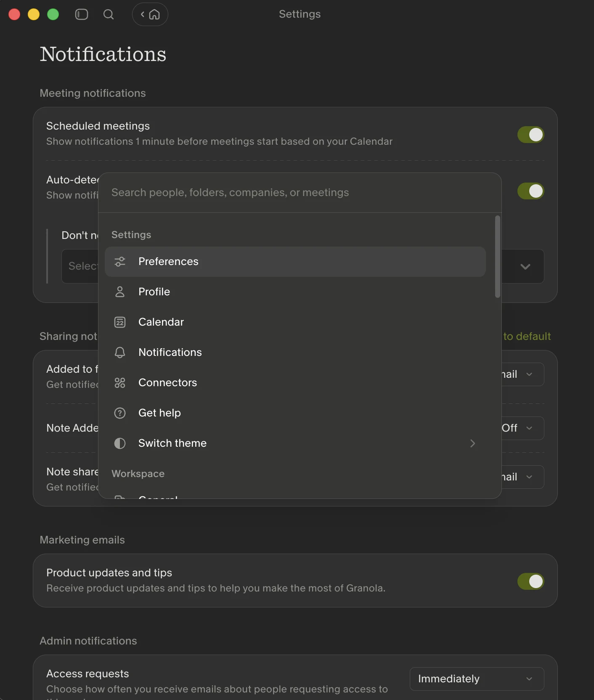Click the command palette scrollbar

click(x=498, y=257)
